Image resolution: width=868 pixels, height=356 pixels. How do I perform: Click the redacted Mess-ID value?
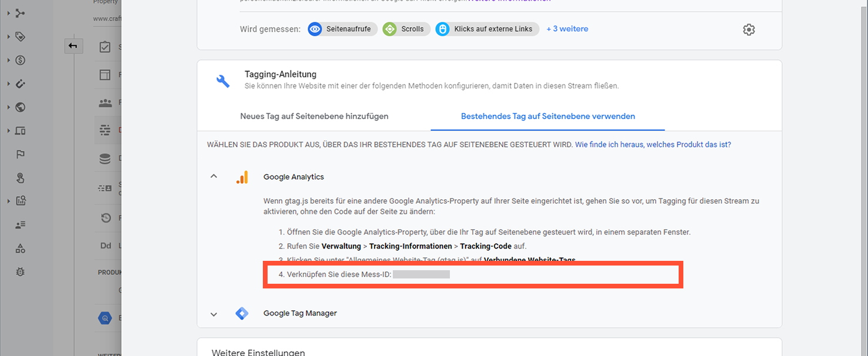[x=421, y=274]
